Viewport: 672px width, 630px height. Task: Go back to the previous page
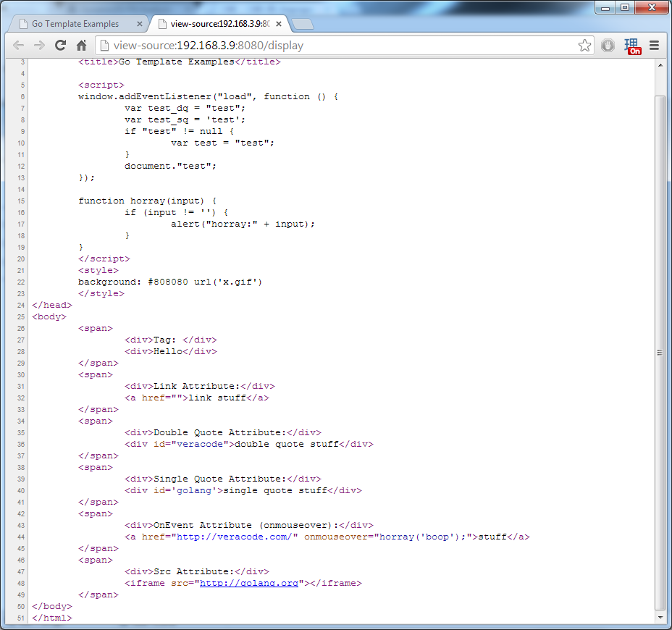18,46
